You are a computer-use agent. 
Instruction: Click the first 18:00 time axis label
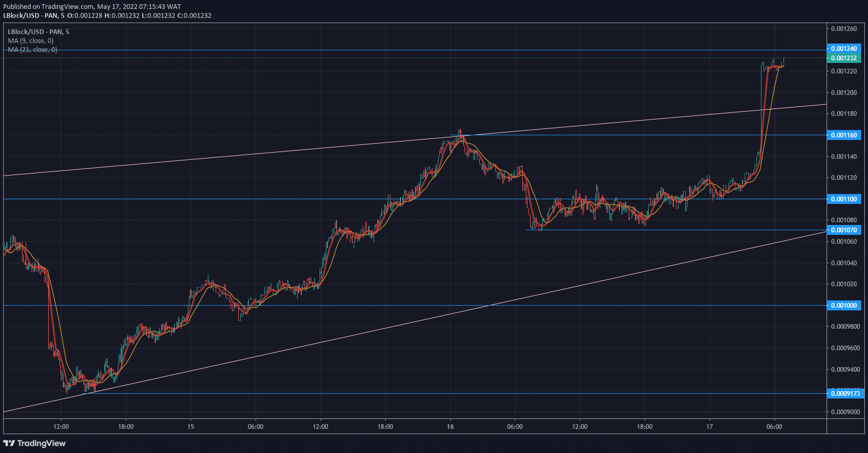126,427
